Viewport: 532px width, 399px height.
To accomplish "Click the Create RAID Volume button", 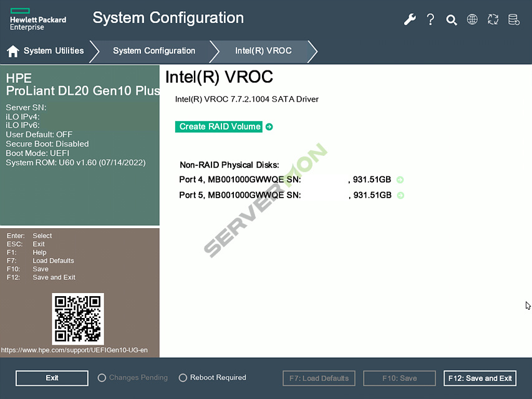I will (219, 127).
